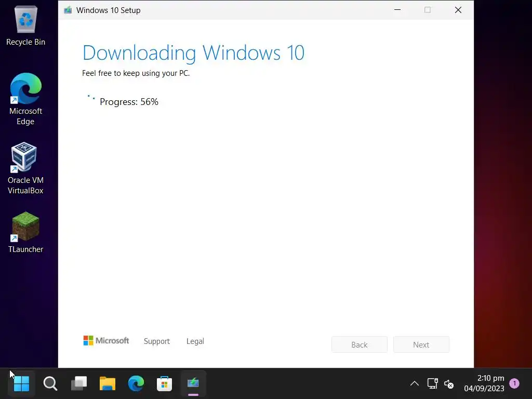Open taskbar Search
Screen dimensions: 532x399
[50, 384]
